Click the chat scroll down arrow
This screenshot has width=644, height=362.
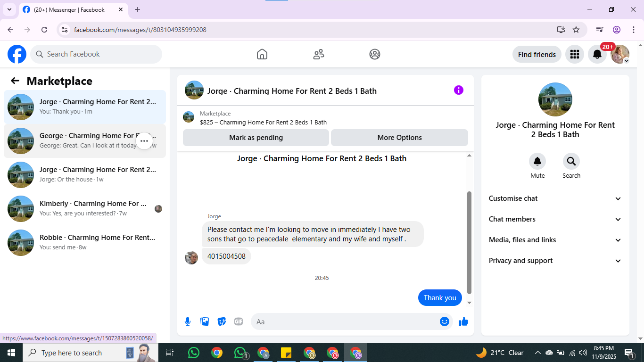click(x=469, y=303)
